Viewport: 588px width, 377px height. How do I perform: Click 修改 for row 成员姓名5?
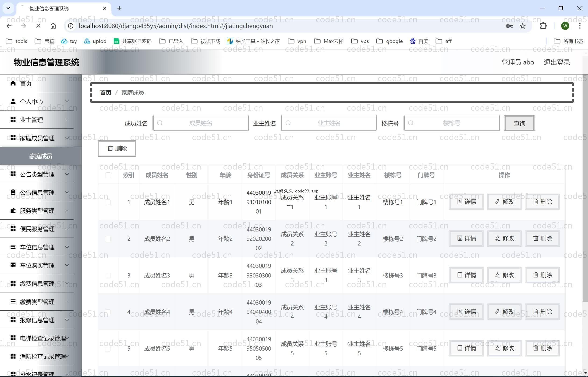coord(504,348)
